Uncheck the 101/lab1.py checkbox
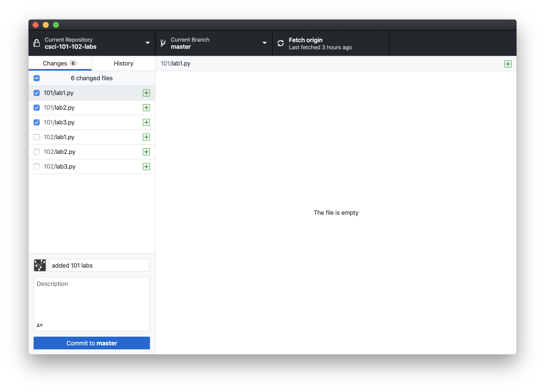Viewport: 545px width, 392px height. pyautogui.click(x=37, y=93)
